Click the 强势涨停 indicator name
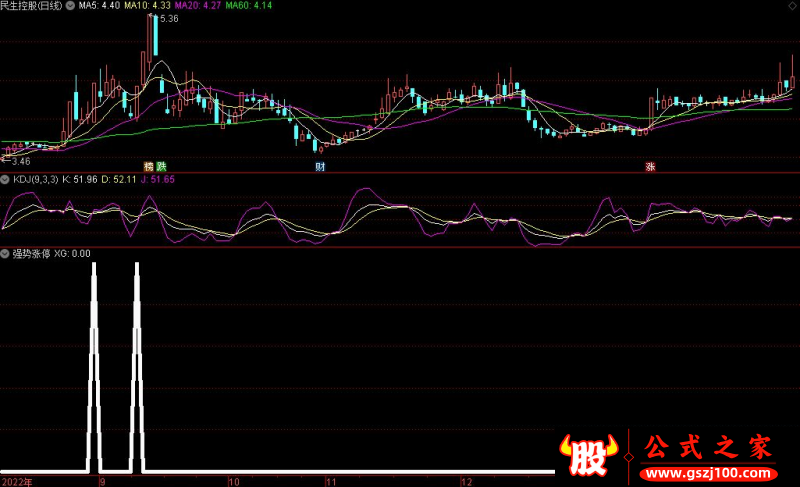This screenshot has width=800, height=487. pyautogui.click(x=31, y=253)
